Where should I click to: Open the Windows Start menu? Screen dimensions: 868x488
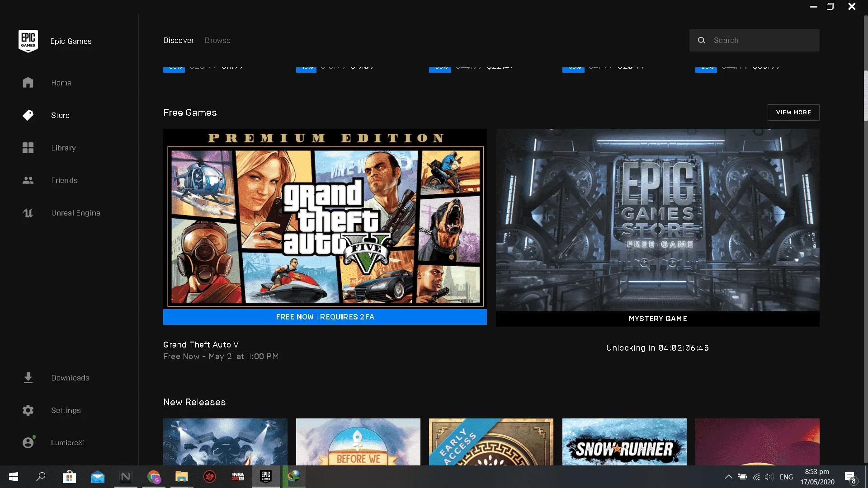(14, 477)
